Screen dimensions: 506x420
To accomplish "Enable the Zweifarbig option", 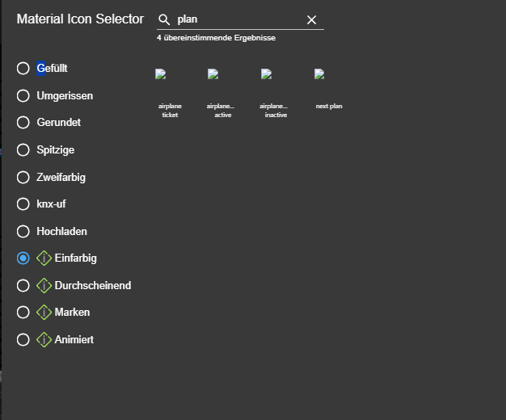I will pos(23,177).
